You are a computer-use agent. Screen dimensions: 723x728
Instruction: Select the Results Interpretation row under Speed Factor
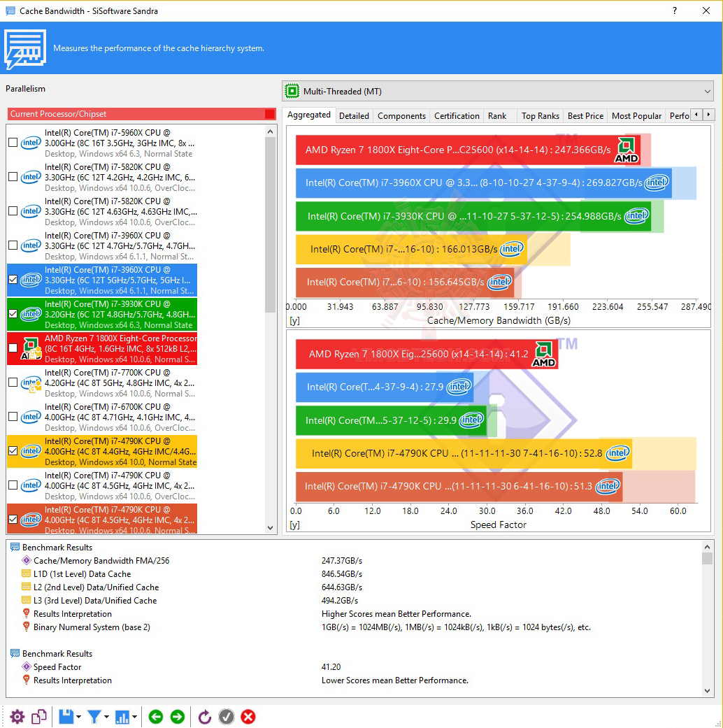[73, 680]
